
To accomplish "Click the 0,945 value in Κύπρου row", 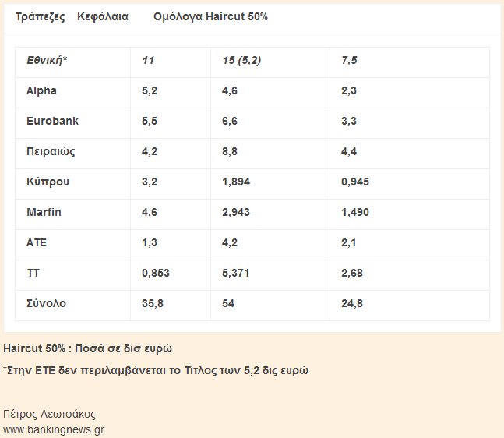I will [x=355, y=182].
